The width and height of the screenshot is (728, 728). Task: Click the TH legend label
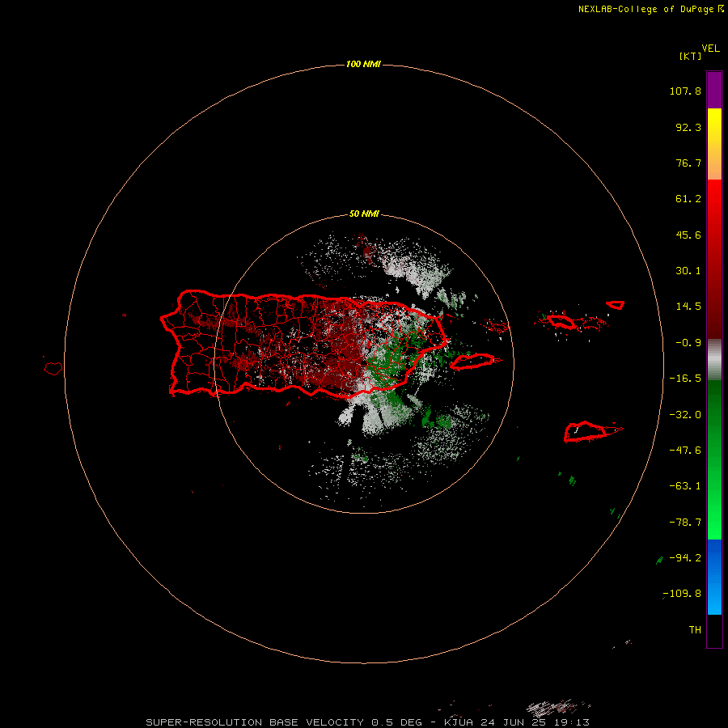(695, 630)
